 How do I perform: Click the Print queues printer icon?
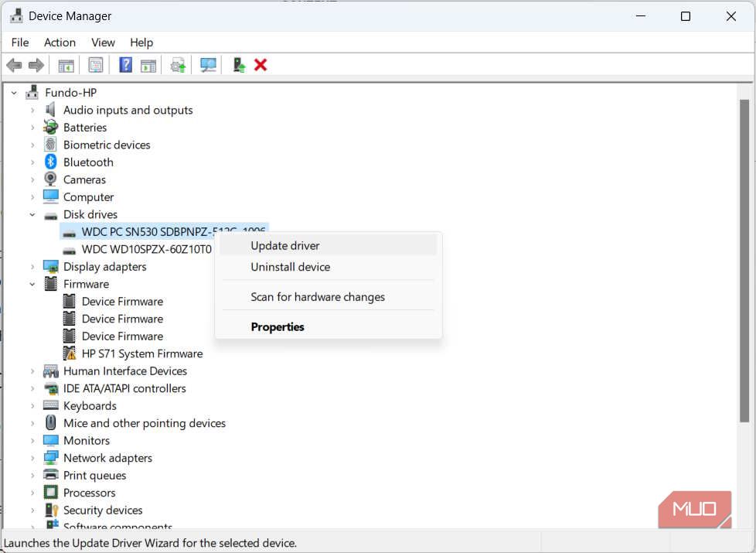[x=50, y=475]
